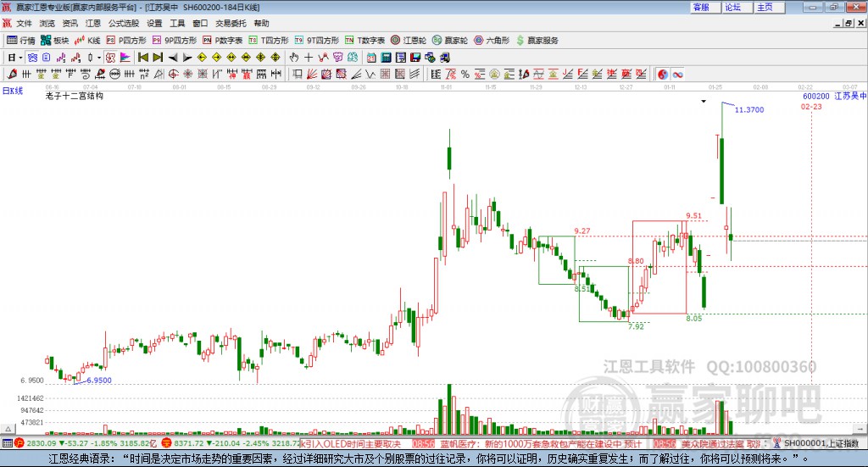Select the n² square tool
868x467 pixels.
pos(144,74)
